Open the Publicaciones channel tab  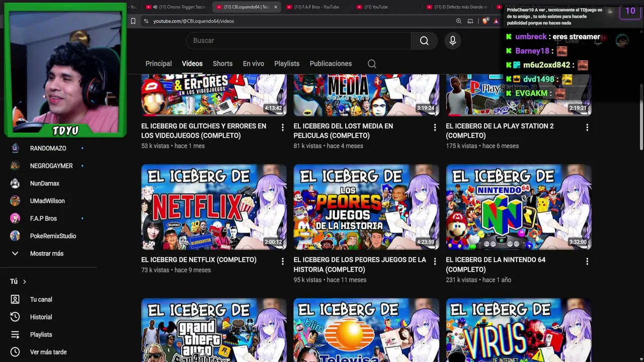pos(331,64)
